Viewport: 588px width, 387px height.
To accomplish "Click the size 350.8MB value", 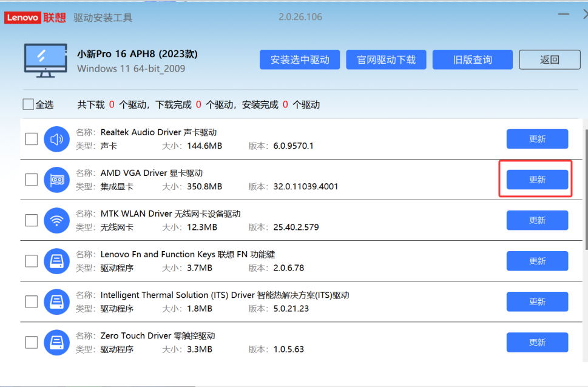I will pyautogui.click(x=204, y=186).
